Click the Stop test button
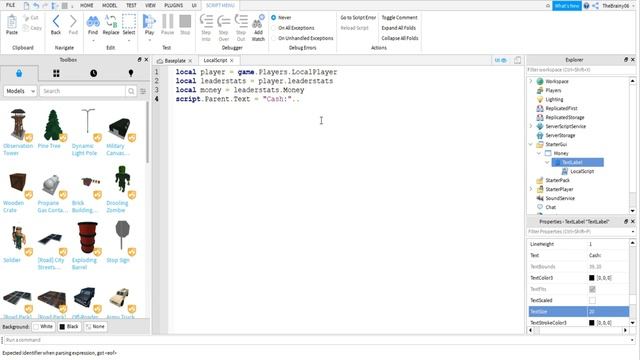The height and width of the screenshot is (360, 640). [185, 21]
